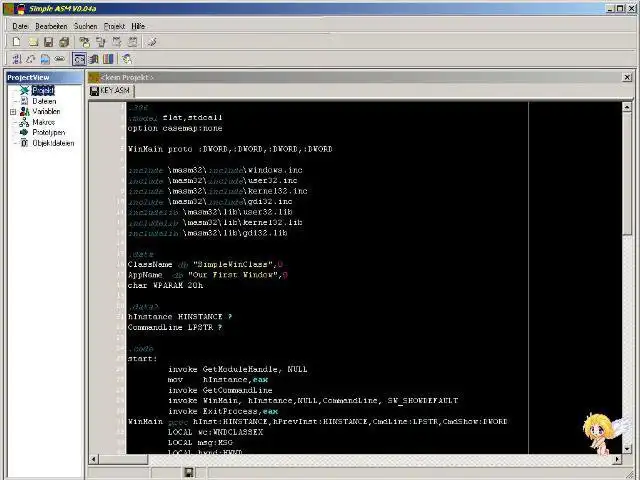The height and width of the screenshot is (480, 640).
Task: Click the wizard character icon in the second toolbar
Action: point(127,59)
